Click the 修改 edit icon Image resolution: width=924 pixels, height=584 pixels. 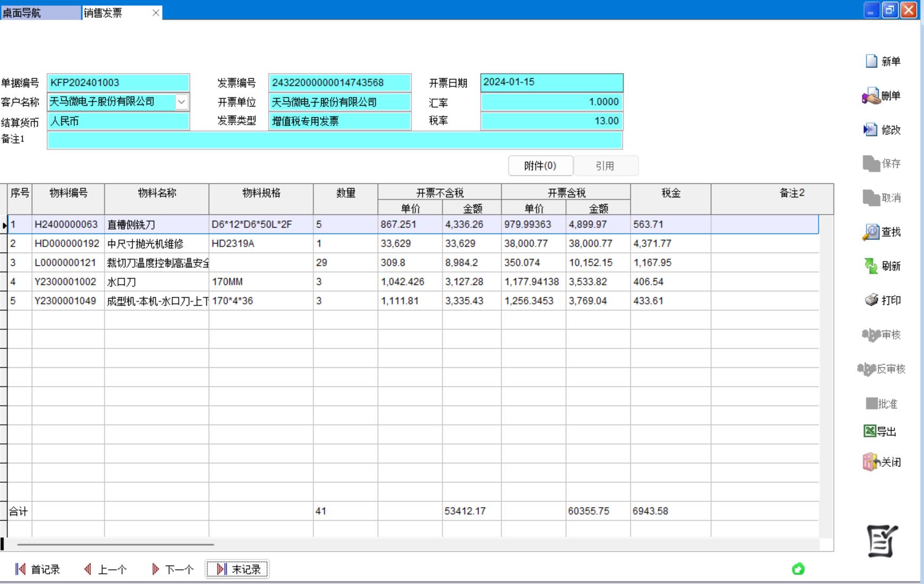(871, 130)
